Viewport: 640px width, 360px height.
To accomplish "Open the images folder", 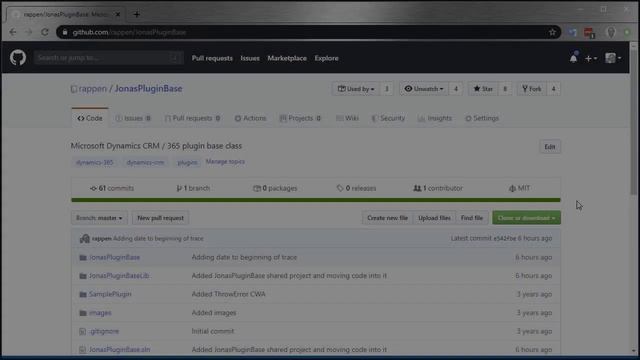I will [100, 313].
